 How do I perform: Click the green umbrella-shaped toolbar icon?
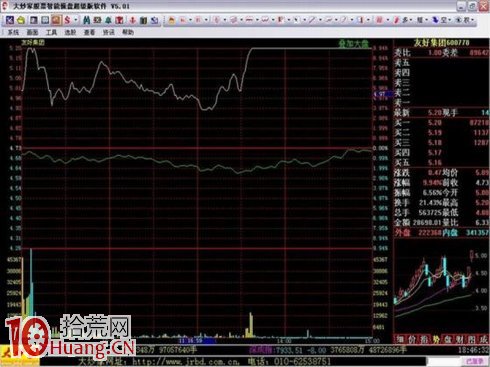coord(109,20)
